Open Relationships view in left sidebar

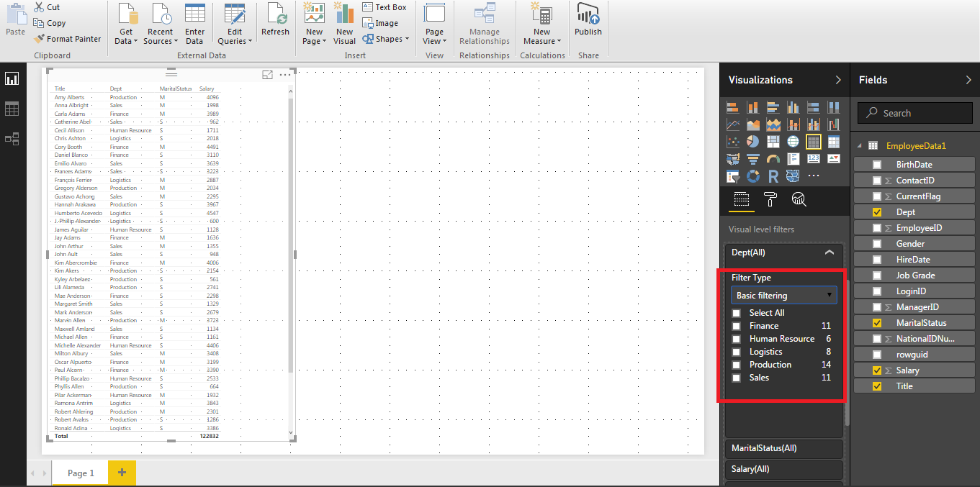pos(12,139)
